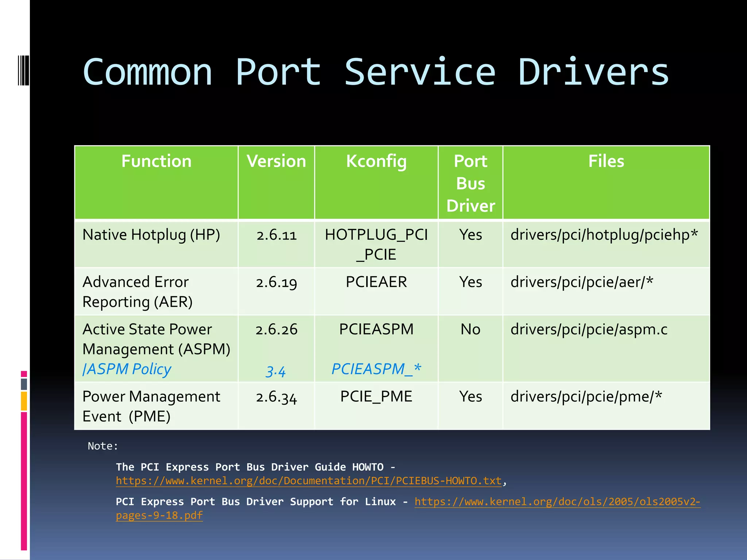This screenshot has width=747, height=560.
Task: Click Active State Power Management (ASPM) text
Action: pos(156,339)
